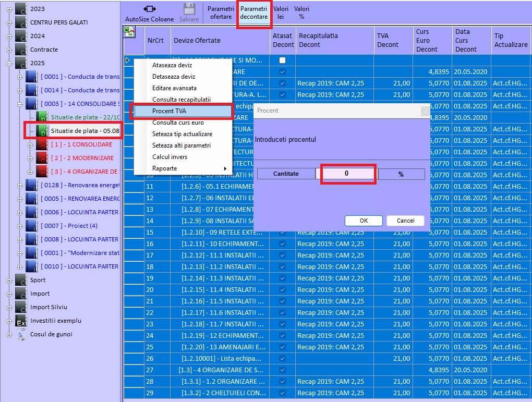
Task: Expand the [2] - 2 MODERNIZARE node
Action: tap(30, 158)
